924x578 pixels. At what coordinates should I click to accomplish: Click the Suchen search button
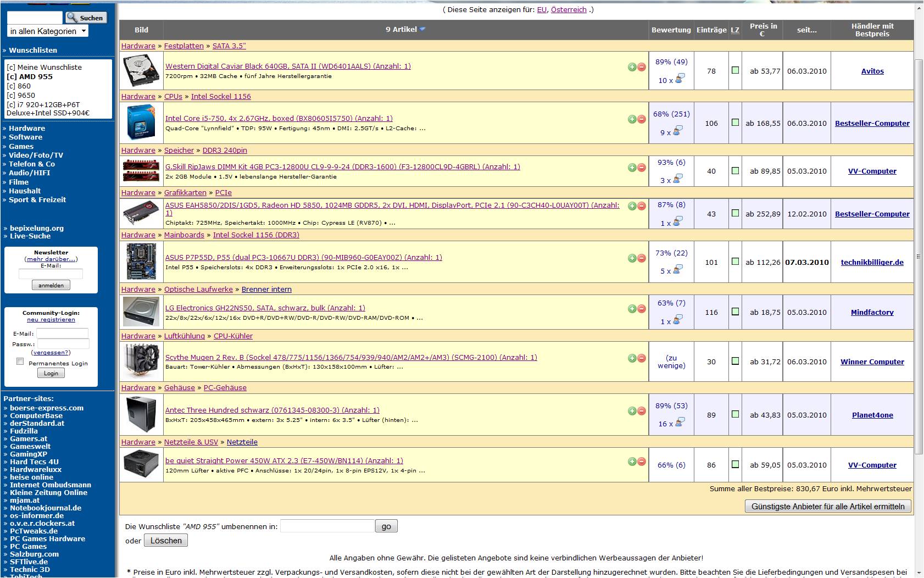point(86,18)
